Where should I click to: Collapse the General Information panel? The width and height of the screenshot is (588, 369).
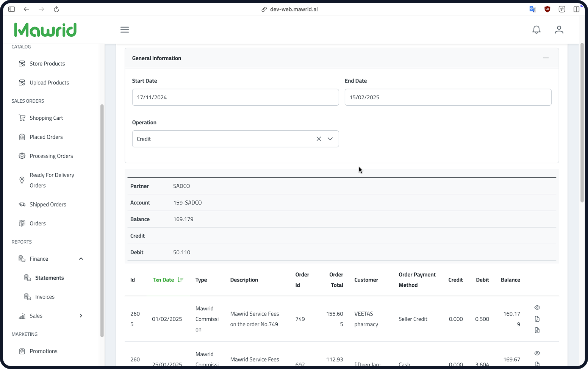(546, 58)
